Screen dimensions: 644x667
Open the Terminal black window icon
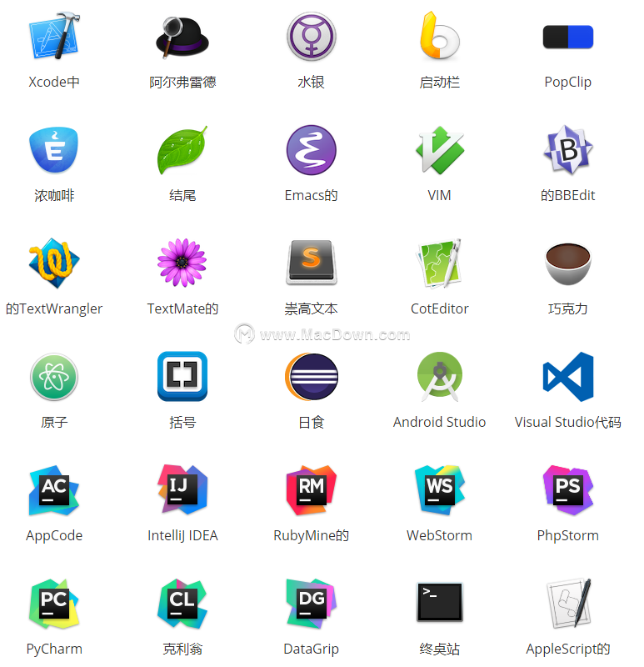click(x=440, y=602)
